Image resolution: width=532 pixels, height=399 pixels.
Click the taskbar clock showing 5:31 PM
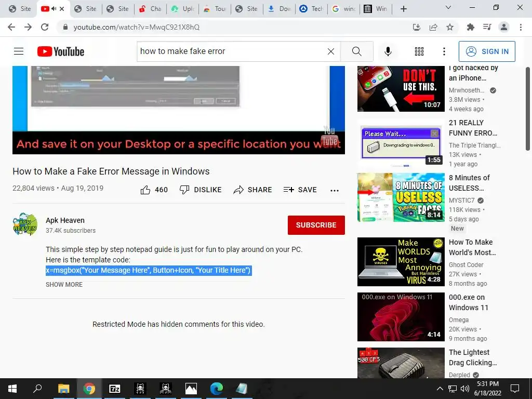click(x=487, y=389)
